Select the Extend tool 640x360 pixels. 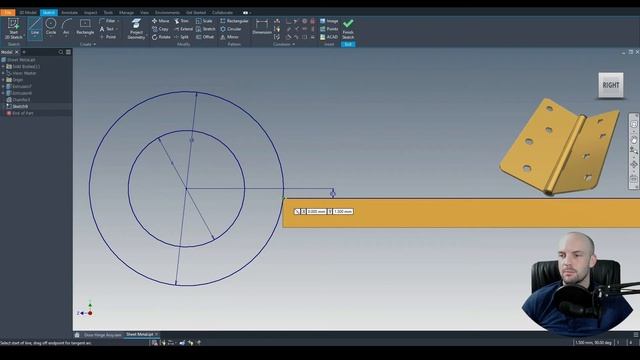pos(183,29)
